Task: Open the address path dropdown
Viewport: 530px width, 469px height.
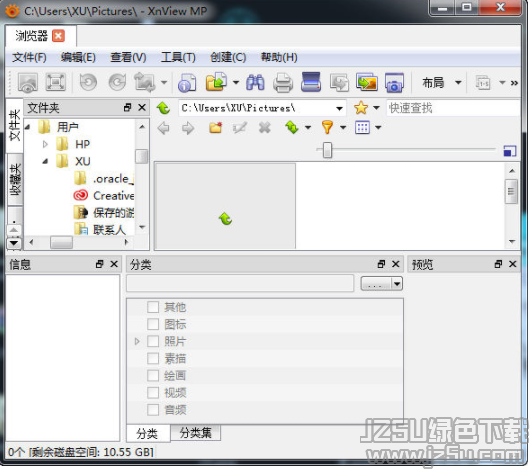Action: [x=339, y=108]
